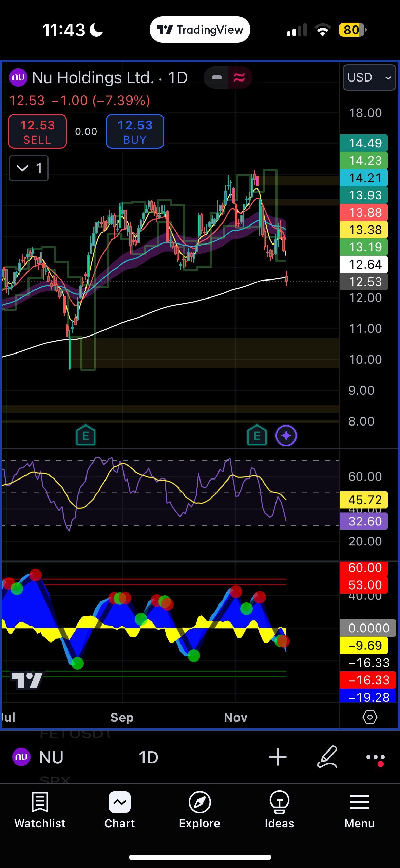Open the USD currency dropdown
400x868 pixels.
coord(369,77)
